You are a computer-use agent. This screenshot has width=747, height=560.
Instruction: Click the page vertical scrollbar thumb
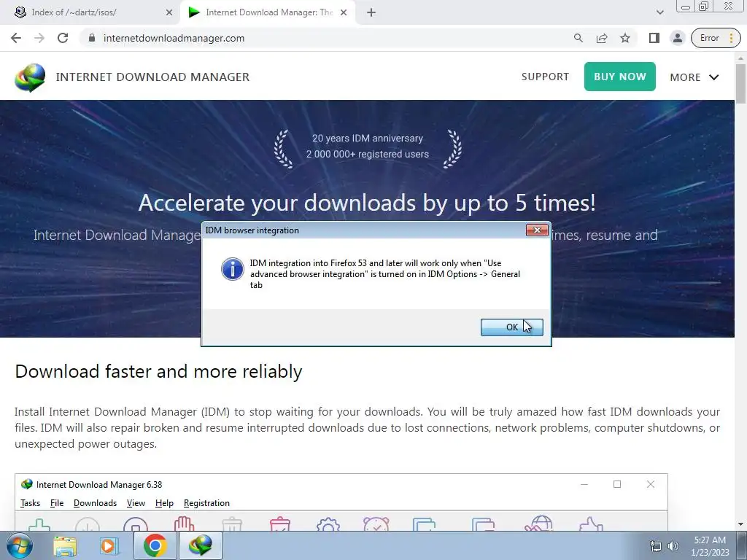[741, 82]
